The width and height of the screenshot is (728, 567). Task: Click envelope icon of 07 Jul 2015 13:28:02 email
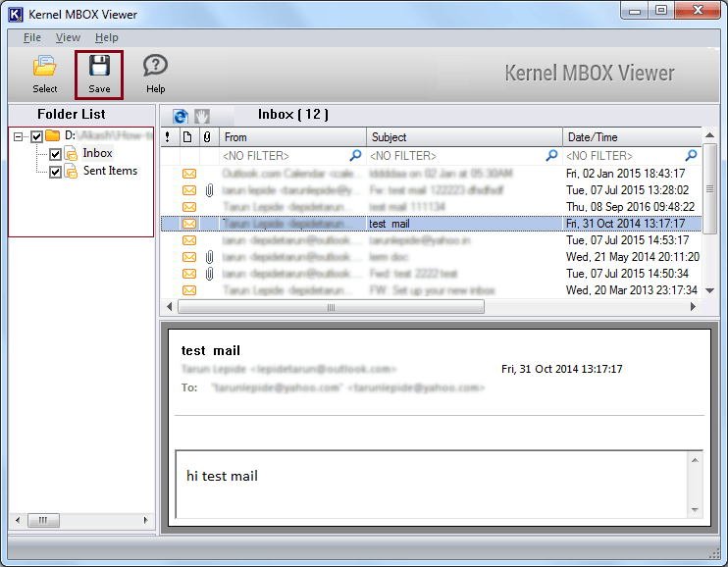[x=189, y=190]
